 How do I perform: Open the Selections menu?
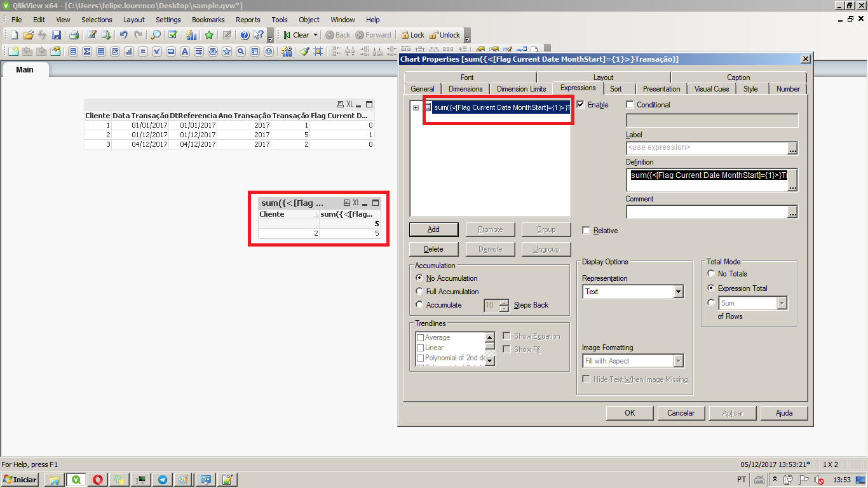(97, 20)
